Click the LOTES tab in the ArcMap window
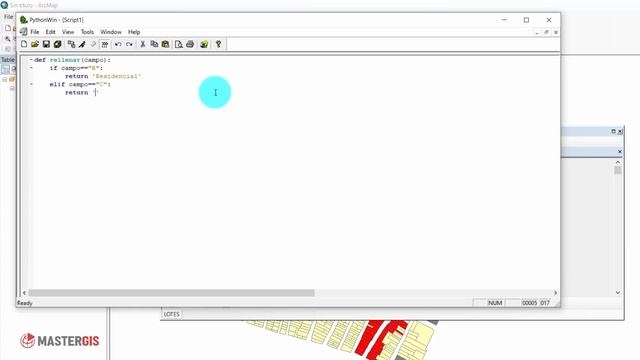This screenshot has height=360, width=640. tap(171, 314)
